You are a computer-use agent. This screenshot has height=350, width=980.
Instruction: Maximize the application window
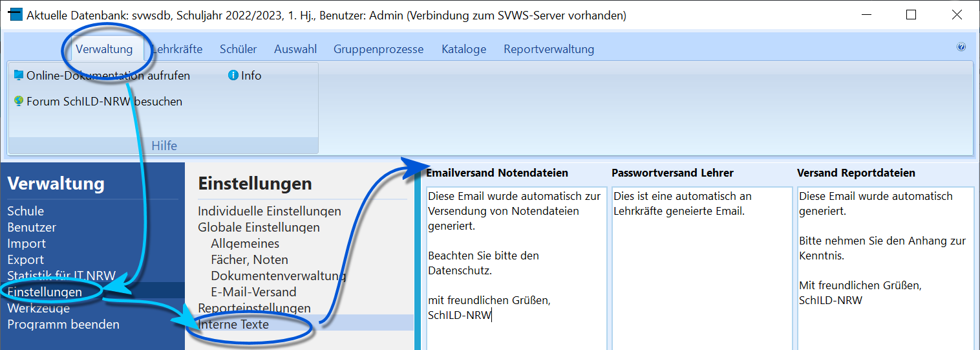click(x=911, y=15)
